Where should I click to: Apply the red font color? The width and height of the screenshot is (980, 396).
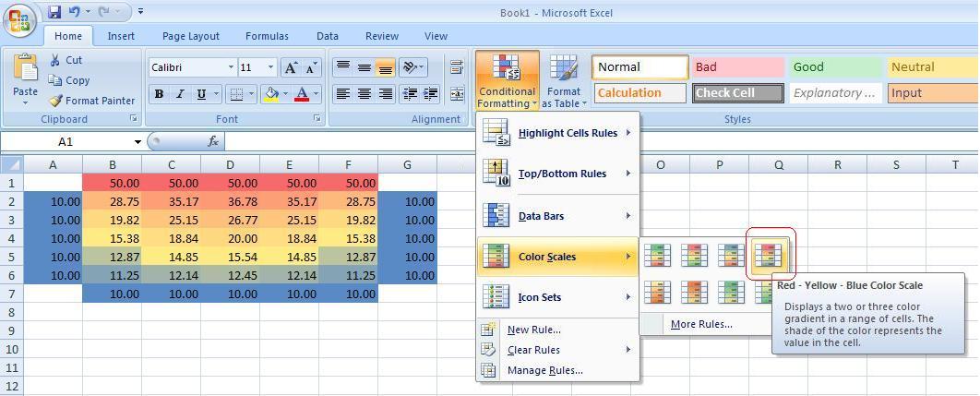[x=302, y=94]
